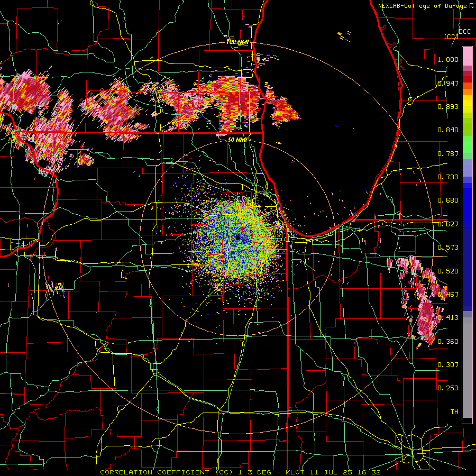
Task: Click the 0.733 legend value
Action: pyautogui.click(x=448, y=177)
